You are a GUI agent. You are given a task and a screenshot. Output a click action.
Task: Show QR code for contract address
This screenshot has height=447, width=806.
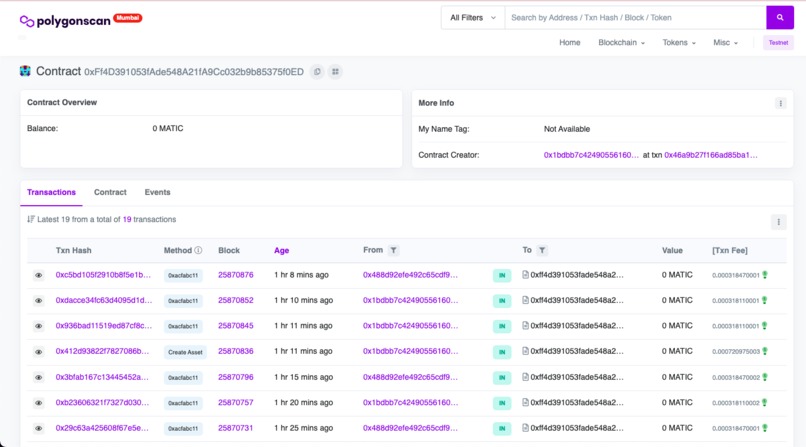335,71
